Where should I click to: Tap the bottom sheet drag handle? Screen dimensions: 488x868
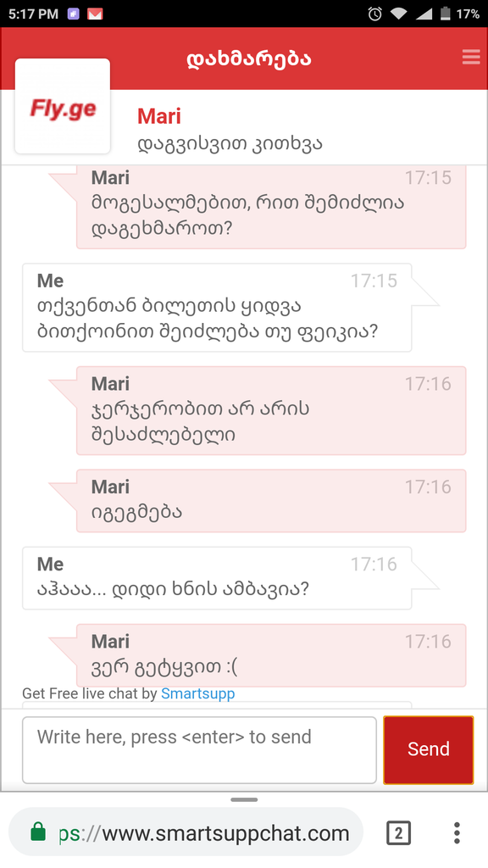[244, 799]
